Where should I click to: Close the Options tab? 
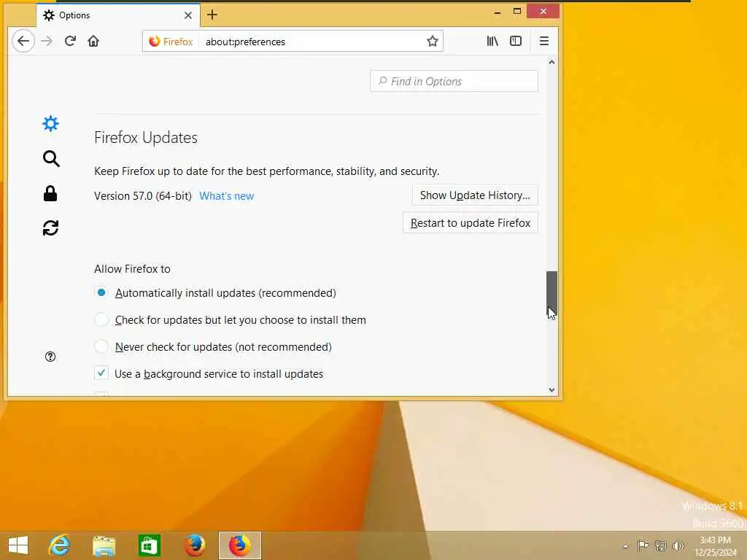(188, 15)
